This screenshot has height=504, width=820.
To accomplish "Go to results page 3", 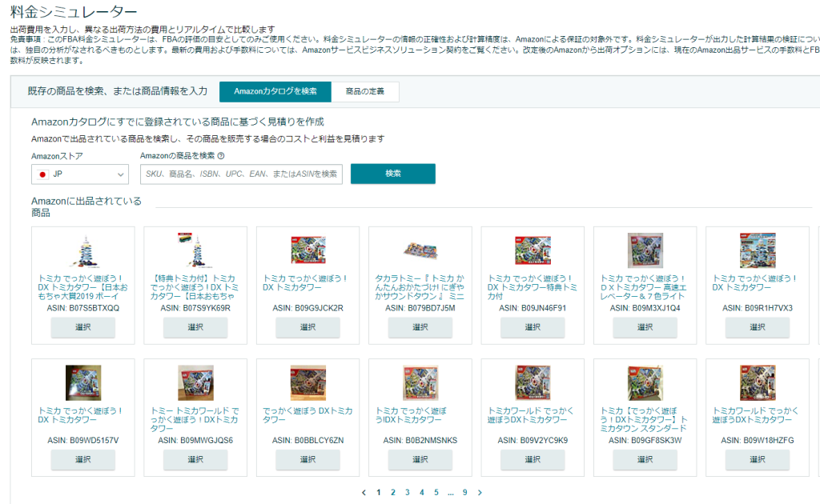I will 408,493.
